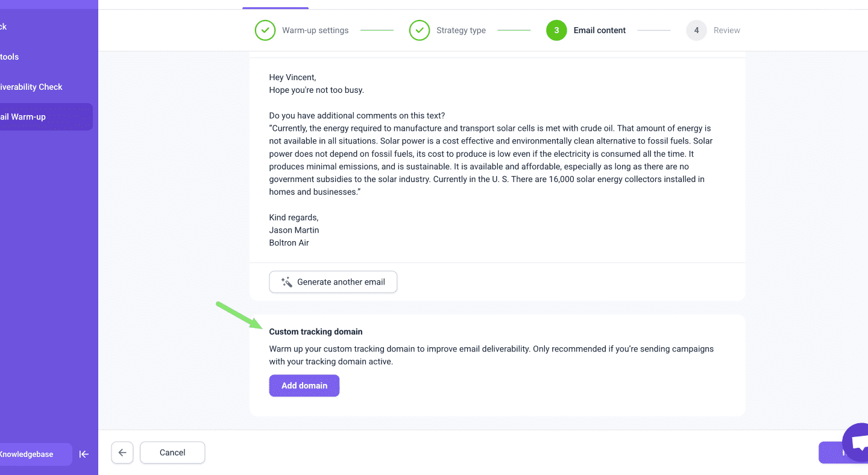Click the magic wand icon
Viewport: 868px width, 475px height.
[286, 282]
